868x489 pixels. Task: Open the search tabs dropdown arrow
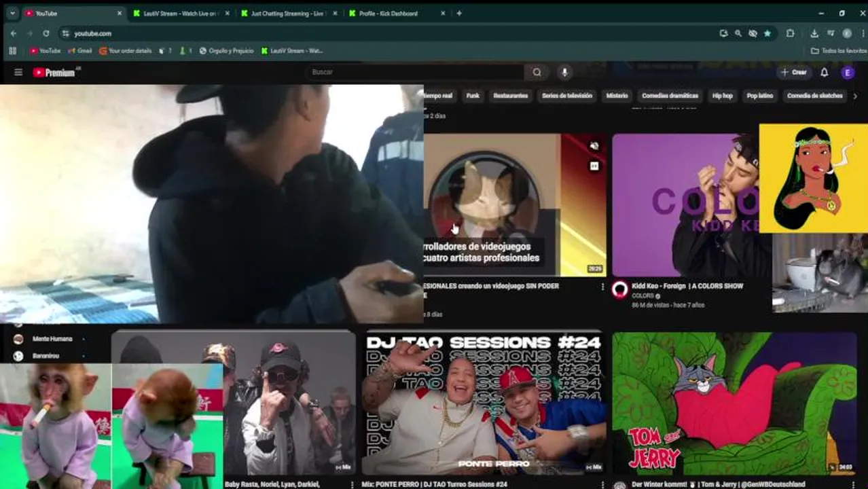tap(12, 13)
